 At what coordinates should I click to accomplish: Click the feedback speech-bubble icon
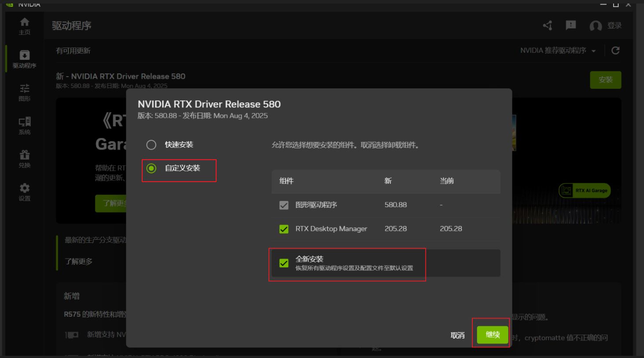[x=571, y=26]
